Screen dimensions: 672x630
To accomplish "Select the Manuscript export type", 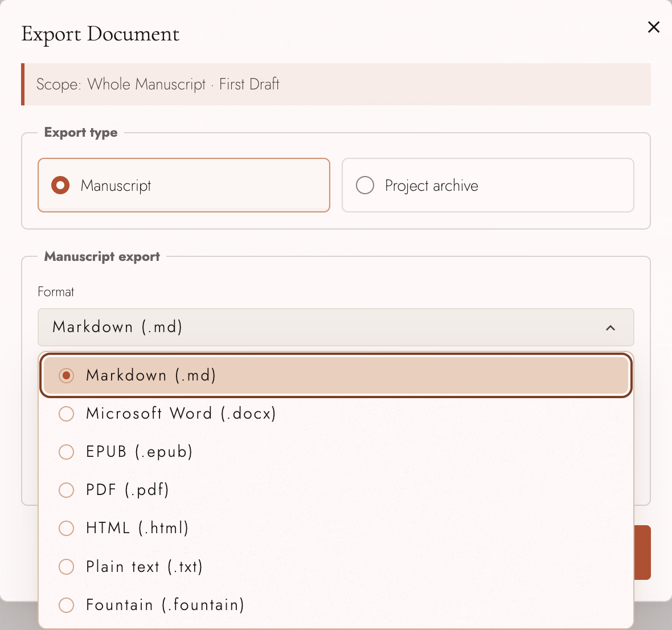I will [x=184, y=185].
